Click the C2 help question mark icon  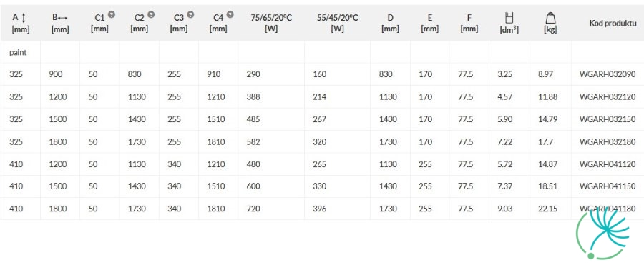click(x=151, y=15)
